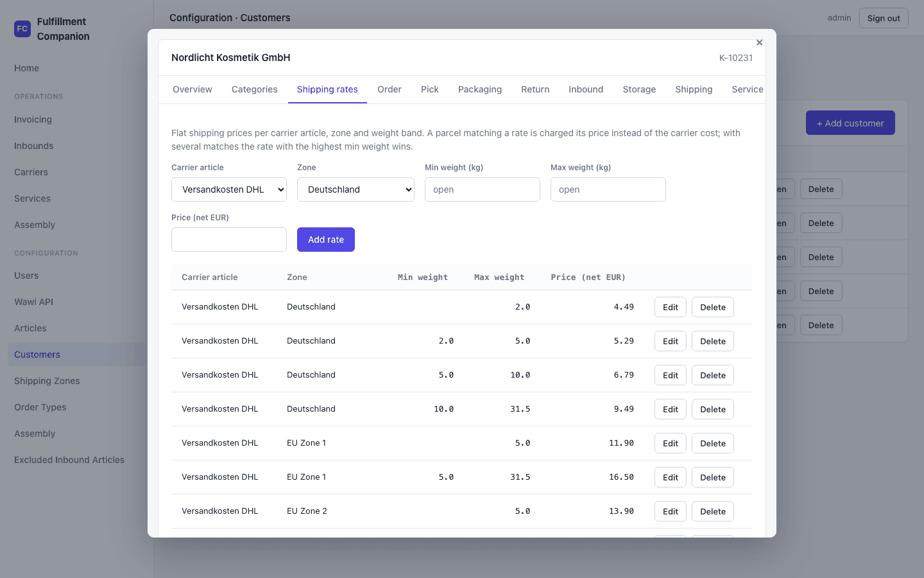Open the Return tab
The image size is (924, 578).
pyautogui.click(x=535, y=89)
